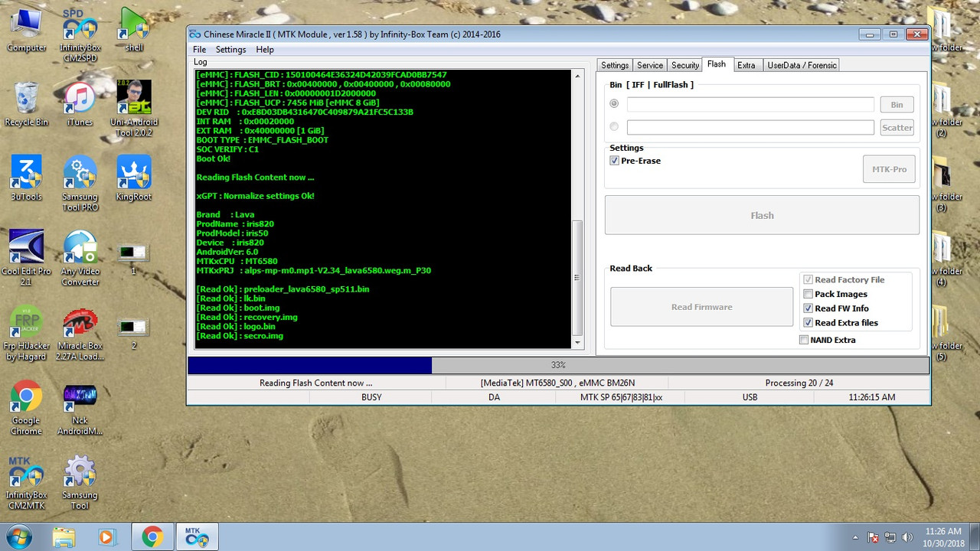The width and height of the screenshot is (980, 551).
Task: Click the large Flash button
Action: 762,215
